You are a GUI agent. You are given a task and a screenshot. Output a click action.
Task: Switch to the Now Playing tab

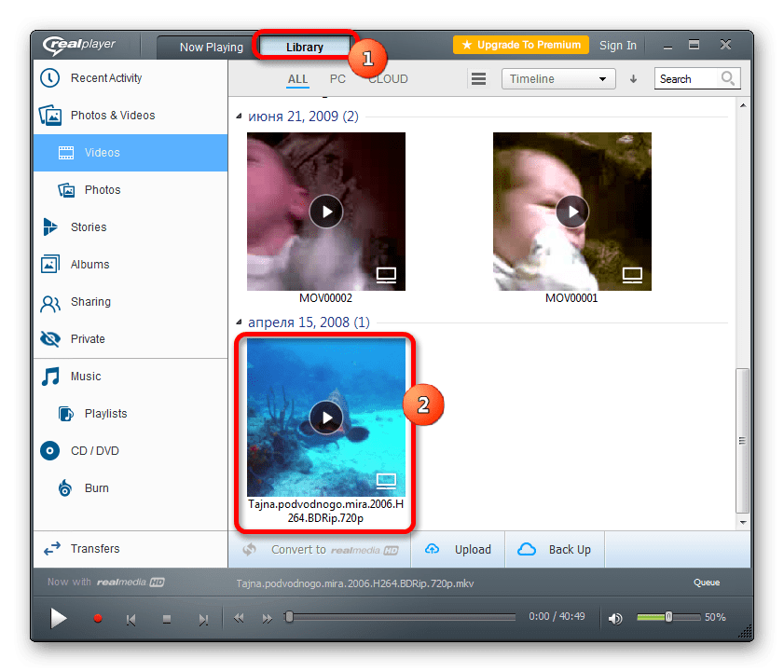pos(211,48)
